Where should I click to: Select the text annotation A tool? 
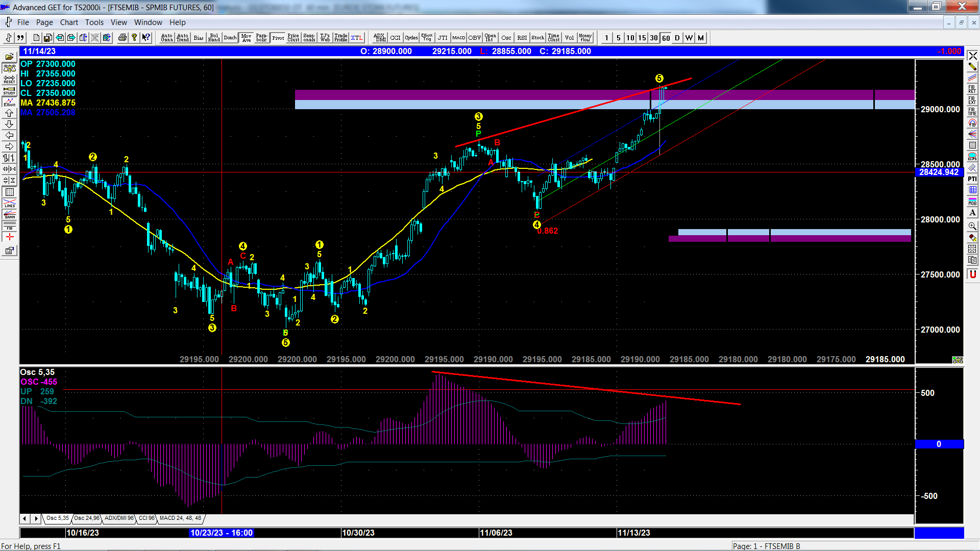coord(972,213)
